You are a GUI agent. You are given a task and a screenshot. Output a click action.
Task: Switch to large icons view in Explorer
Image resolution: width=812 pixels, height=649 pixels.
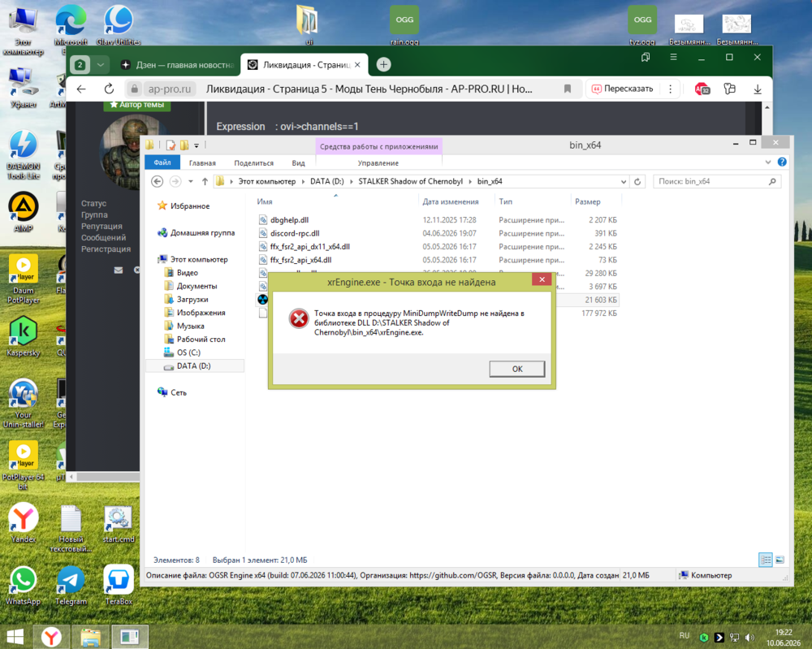click(780, 560)
